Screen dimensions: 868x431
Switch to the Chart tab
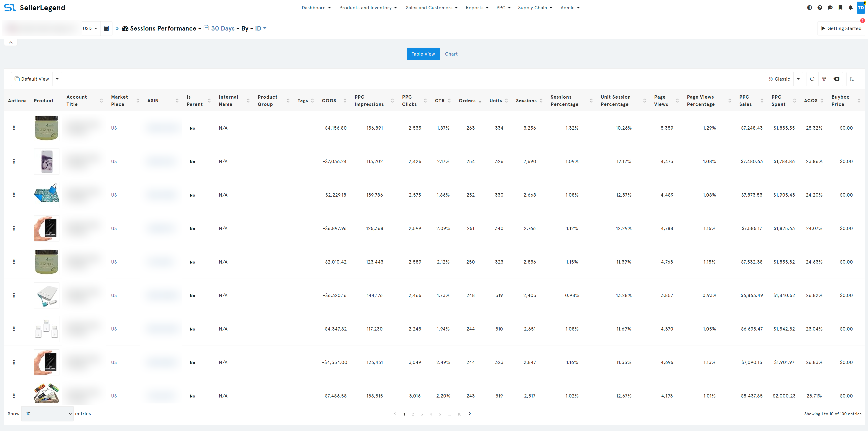coord(451,54)
